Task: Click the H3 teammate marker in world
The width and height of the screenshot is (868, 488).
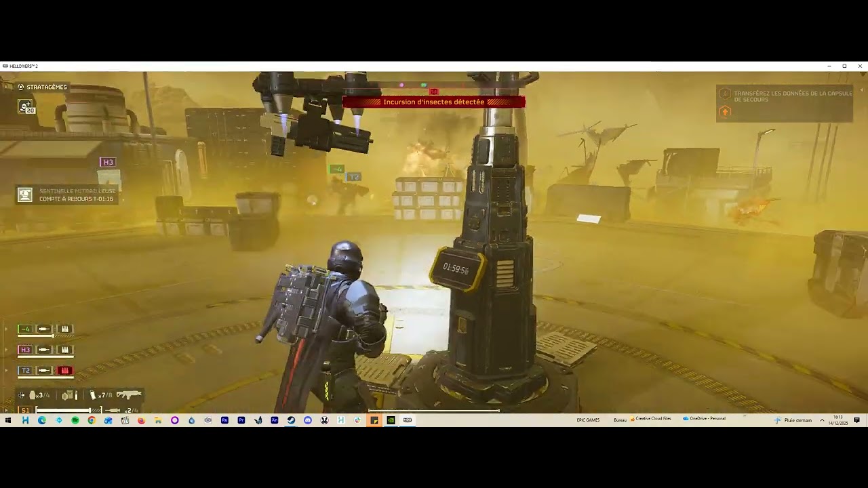Action: click(x=108, y=162)
